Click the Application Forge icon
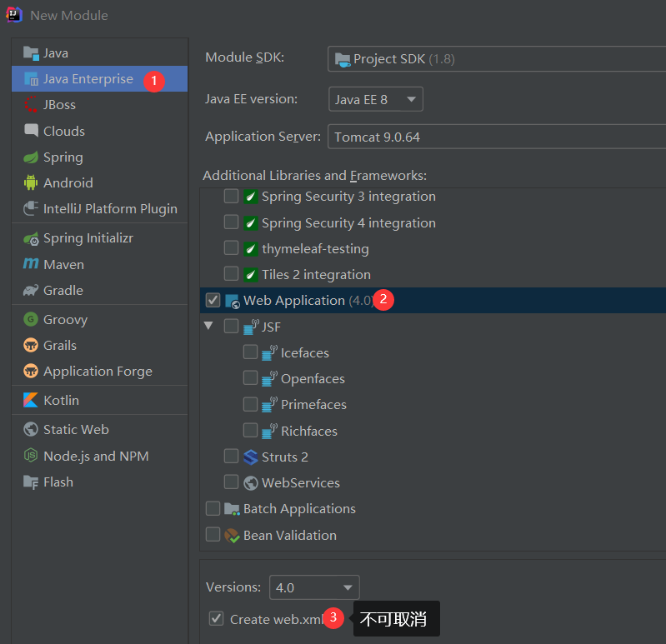This screenshot has height=644, width=666. [x=31, y=371]
